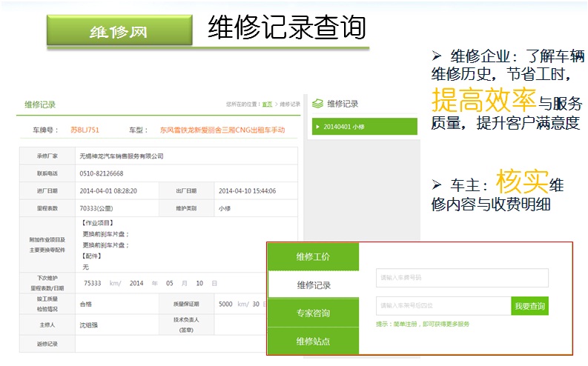Image resolution: width=588 pixels, height=366 pixels.
Task: Open the 专家咨询 tab
Action: 313,313
